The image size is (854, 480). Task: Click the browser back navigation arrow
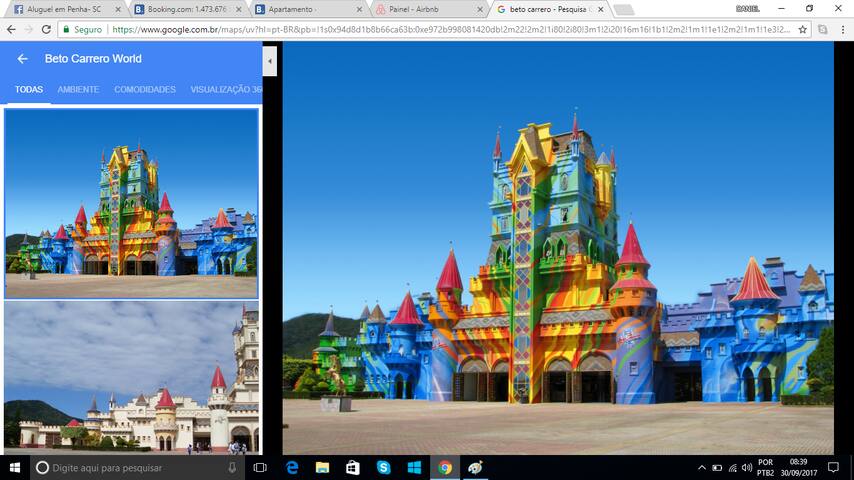[11, 29]
